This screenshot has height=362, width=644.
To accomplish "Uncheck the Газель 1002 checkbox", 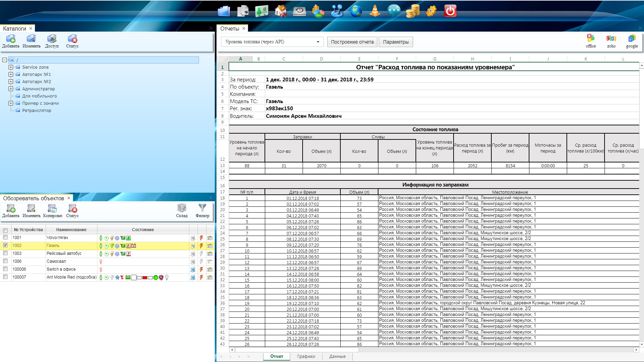I will [5, 245].
